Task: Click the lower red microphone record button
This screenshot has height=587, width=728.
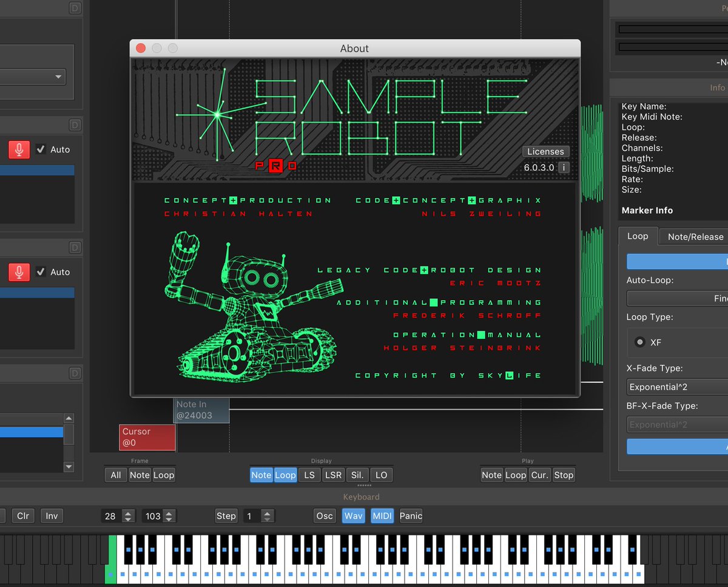Action: [19, 272]
